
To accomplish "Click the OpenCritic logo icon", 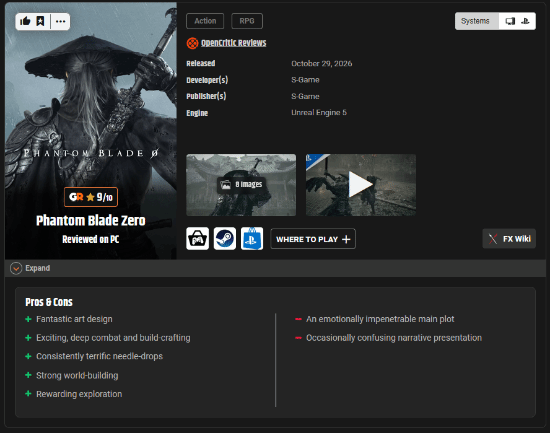I will 192,43.
